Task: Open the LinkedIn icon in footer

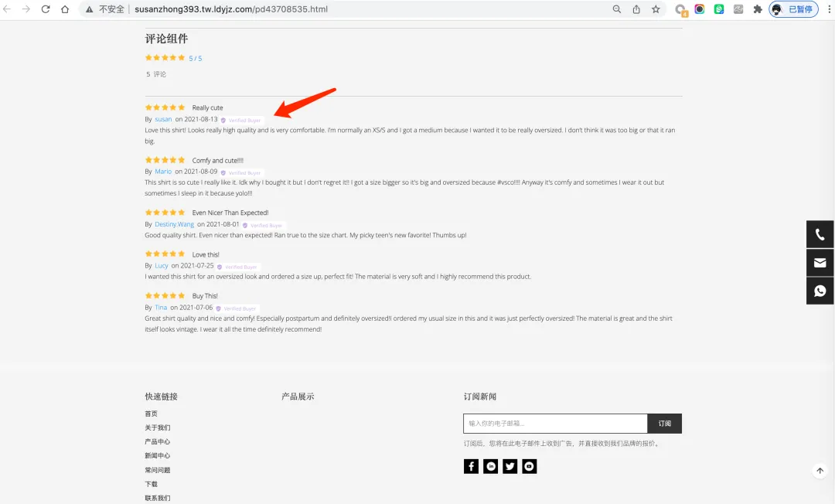Action: point(490,466)
